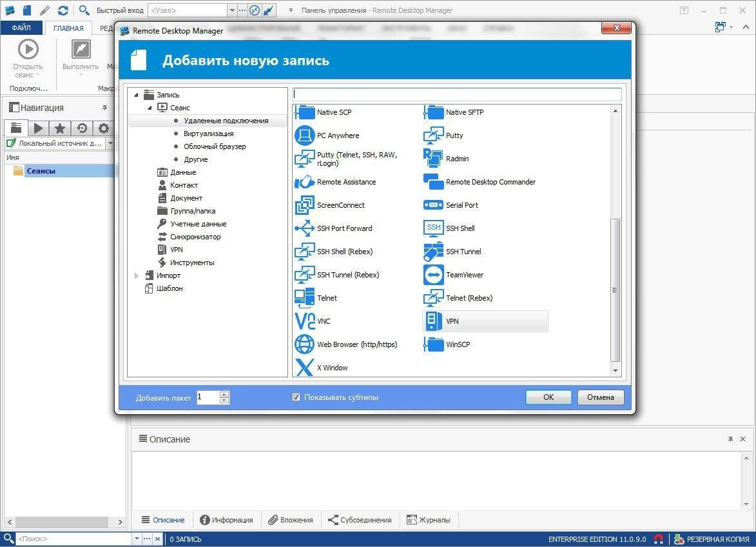756x547 pixels.
Task: Click Открыть сеанс ribbon button
Action: click(x=28, y=59)
